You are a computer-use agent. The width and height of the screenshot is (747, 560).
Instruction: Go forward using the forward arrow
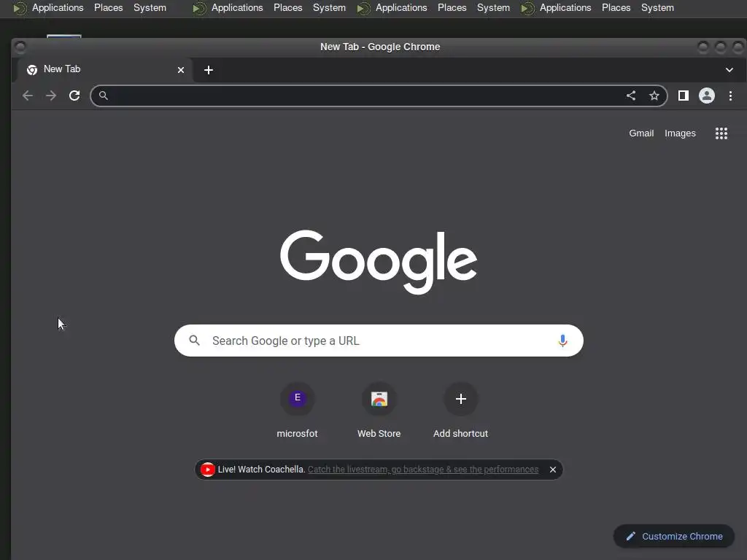click(x=51, y=96)
